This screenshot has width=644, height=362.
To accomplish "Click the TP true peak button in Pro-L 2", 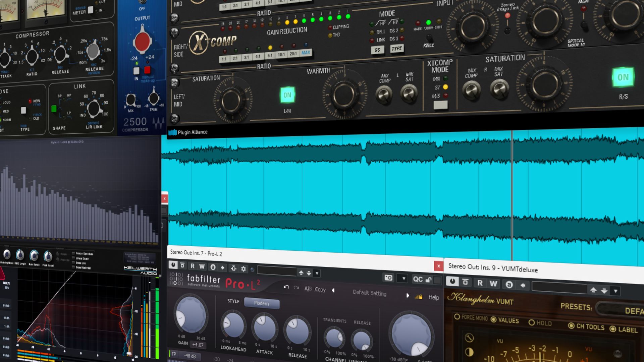I will 174,354.
